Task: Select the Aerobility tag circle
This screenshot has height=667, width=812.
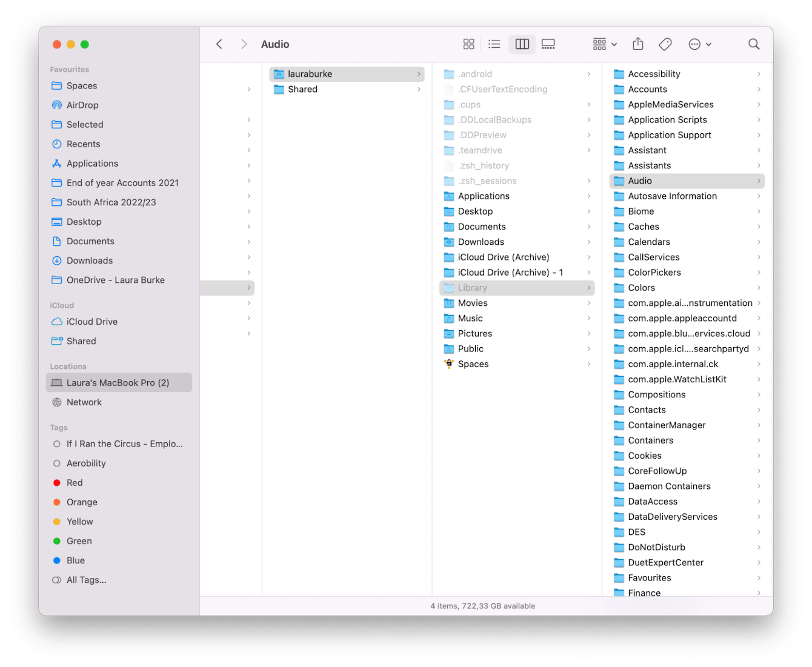Action: [57, 463]
